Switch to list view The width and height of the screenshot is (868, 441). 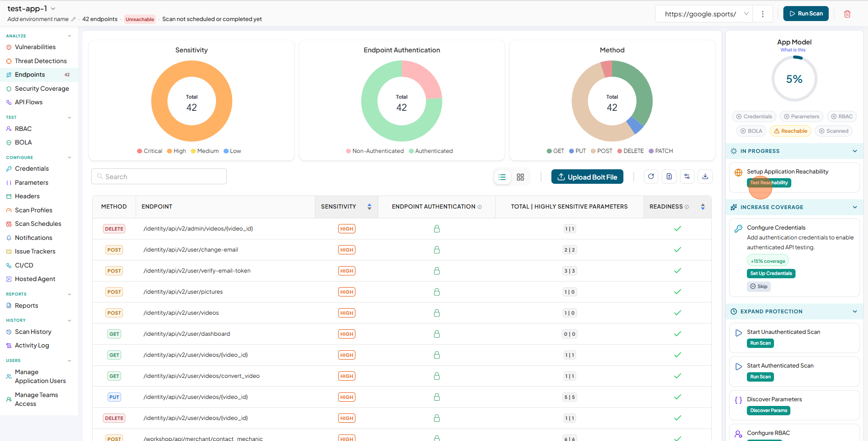[502, 177]
